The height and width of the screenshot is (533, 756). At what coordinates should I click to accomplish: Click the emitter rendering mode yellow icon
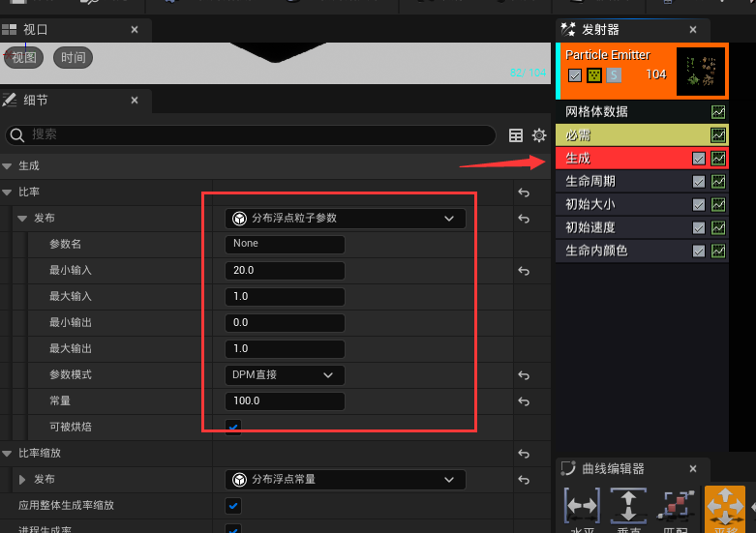(x=594, y=75)
